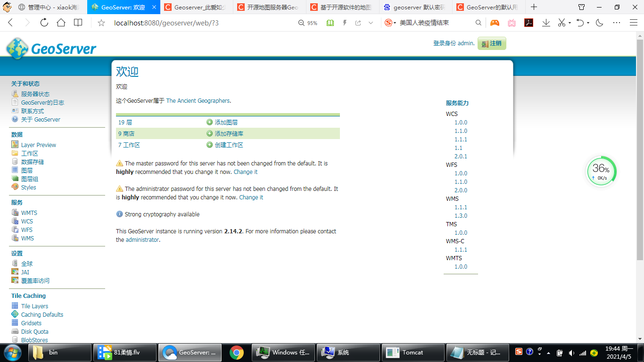Open WMTS 1.0.0 capabilities

tap(461, 267)
